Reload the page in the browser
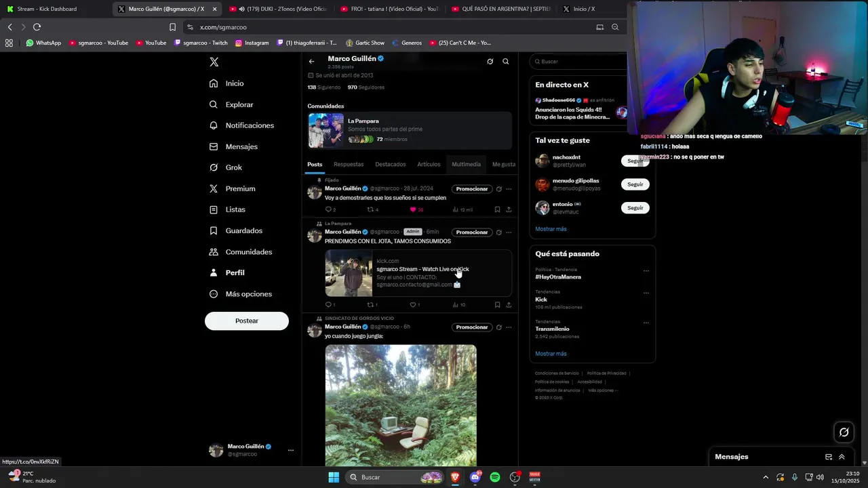 click(37, 27)
